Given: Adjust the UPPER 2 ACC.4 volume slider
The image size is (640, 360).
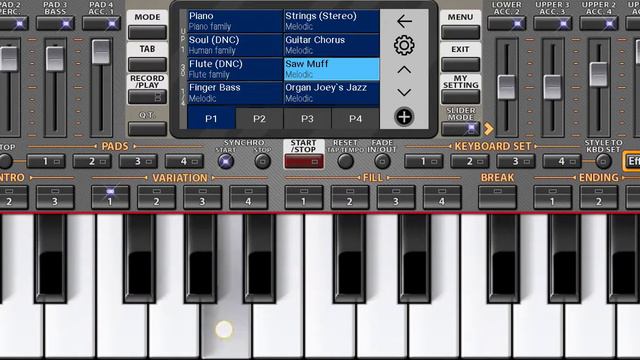Looking at the screenshot, I should [599, 74].
